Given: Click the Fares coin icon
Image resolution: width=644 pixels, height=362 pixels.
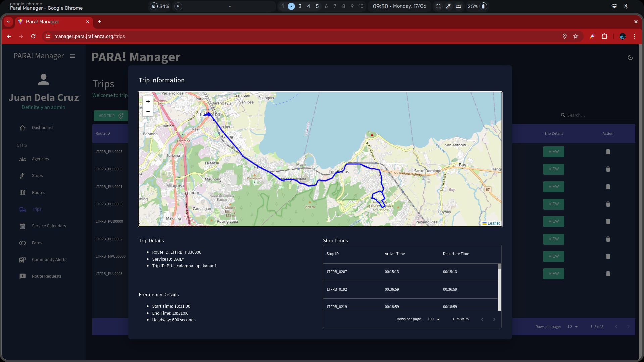Looking at the screenshot, I should tap(22, 243).
